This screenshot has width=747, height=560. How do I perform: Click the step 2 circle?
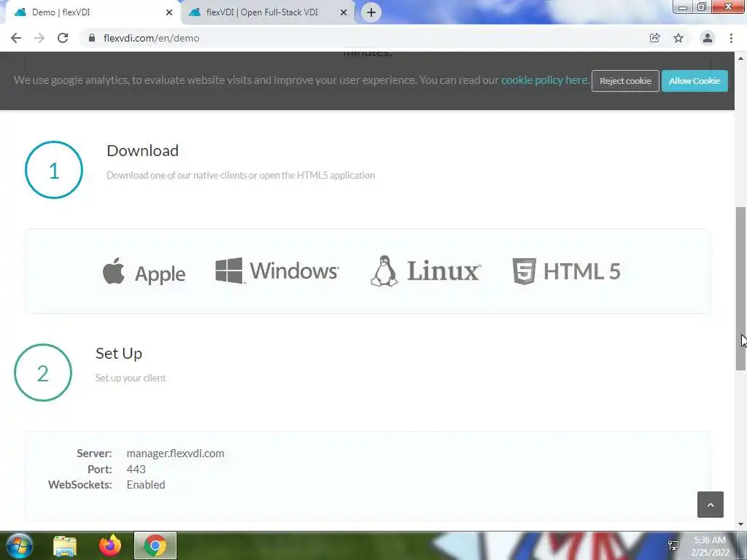[x=43, y=373]
